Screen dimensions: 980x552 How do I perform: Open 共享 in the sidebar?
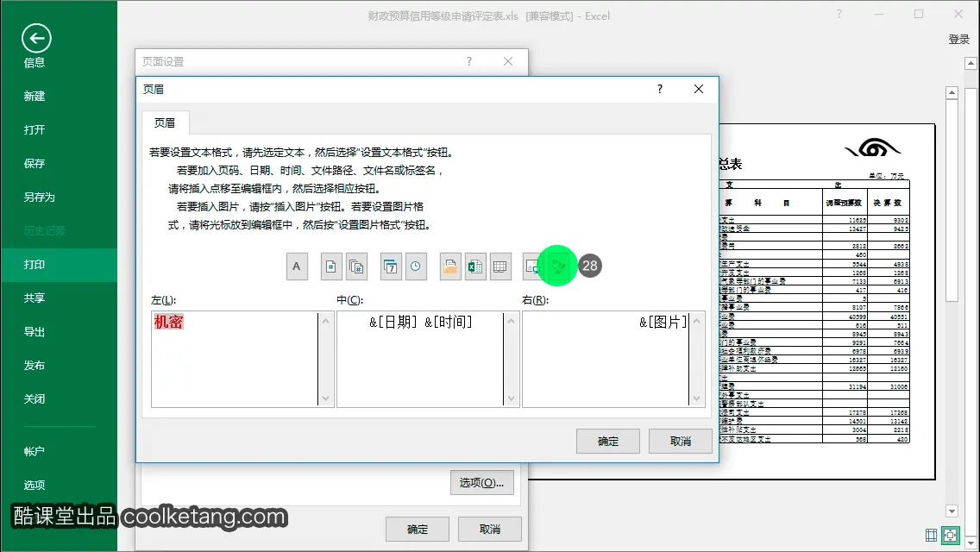coord(35,298)
